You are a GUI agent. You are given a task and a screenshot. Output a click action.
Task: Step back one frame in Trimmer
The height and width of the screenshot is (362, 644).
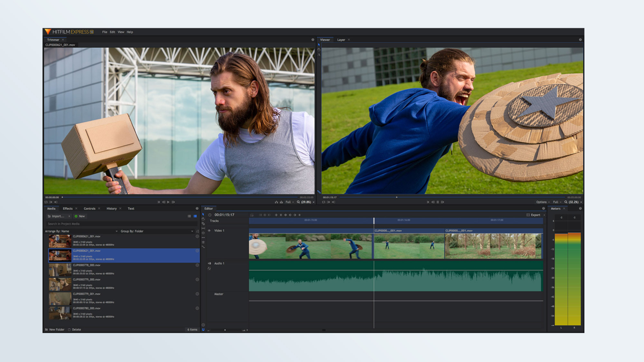click(164, 202)
